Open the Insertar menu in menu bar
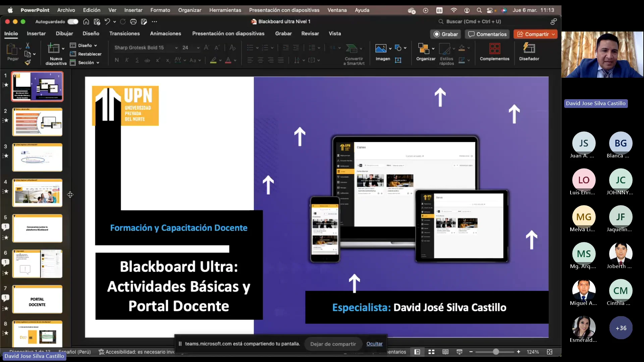Image resolution: width=644 pixels, height=362 pixels. 133,10
